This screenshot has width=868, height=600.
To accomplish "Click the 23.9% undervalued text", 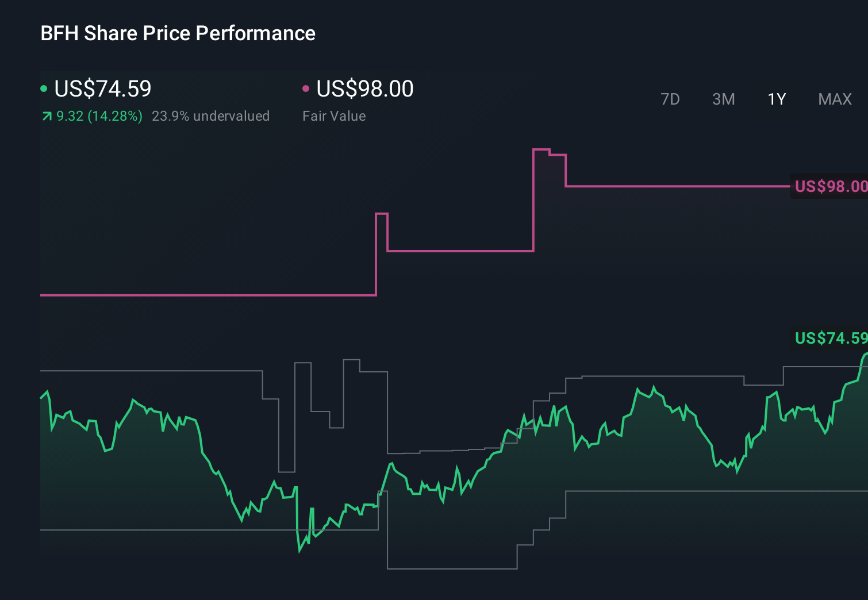I will pos(211,116).
